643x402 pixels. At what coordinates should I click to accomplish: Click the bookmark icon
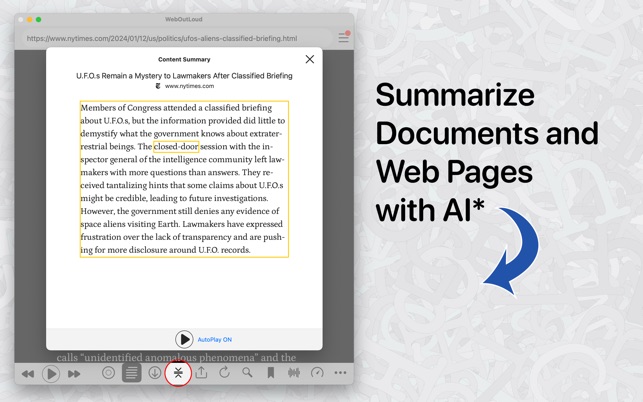[271, 372]
